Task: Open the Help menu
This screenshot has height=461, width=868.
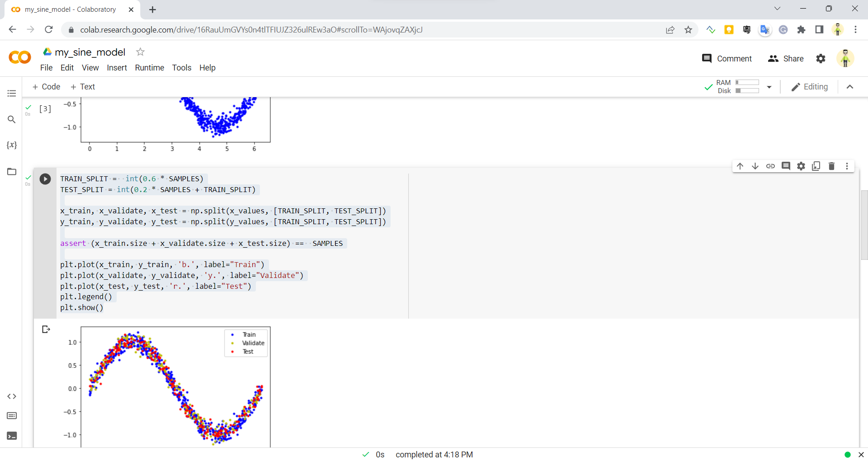Action: pos(208,68)
